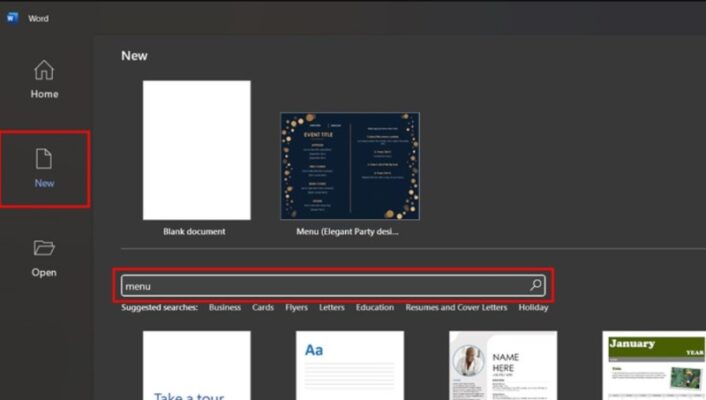Screen dimensions: 706x400
Task: Search suggested Flyers templates
Action: (x=296, y=307)
